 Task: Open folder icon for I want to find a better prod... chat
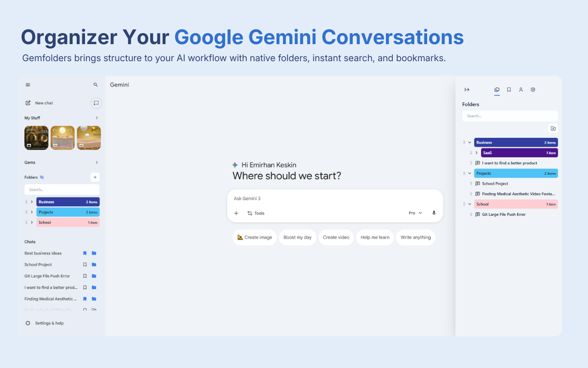point(94,287)
